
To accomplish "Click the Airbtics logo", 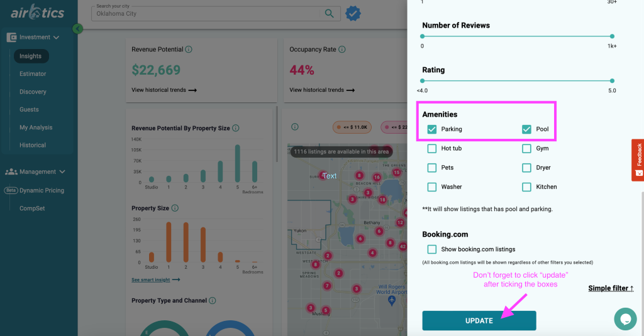I will 37,13.
